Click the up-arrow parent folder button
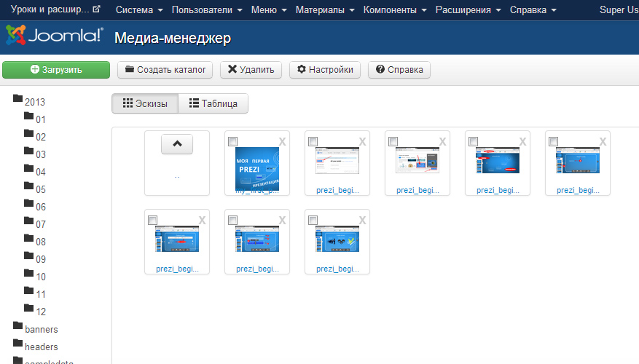This screenshot has height=364, width=639. (x=177, y=144)
